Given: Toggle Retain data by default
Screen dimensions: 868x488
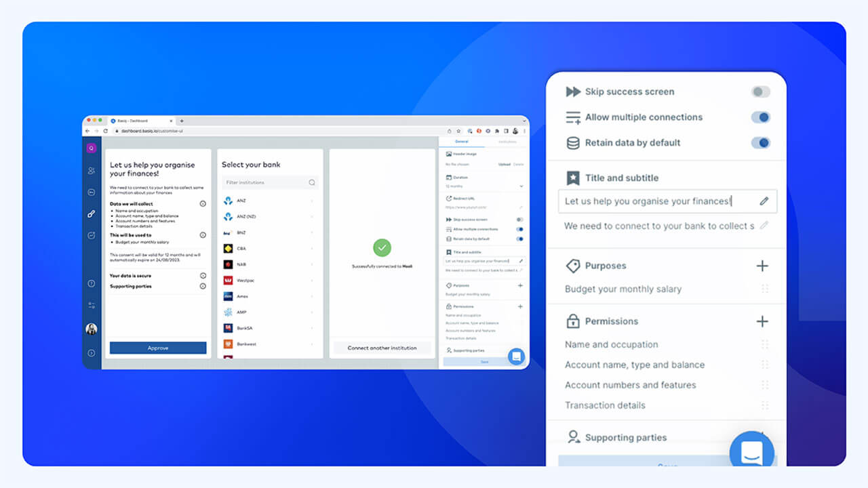Looking at the screenshot, I should coord(760,142).
